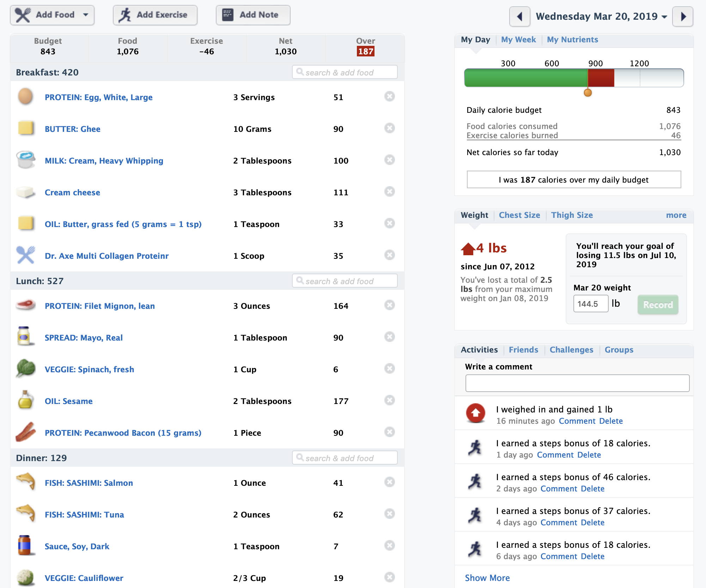
Task: Open the Dr. Axe Multi Collagen Proteinr link
Action: (106, 256)
